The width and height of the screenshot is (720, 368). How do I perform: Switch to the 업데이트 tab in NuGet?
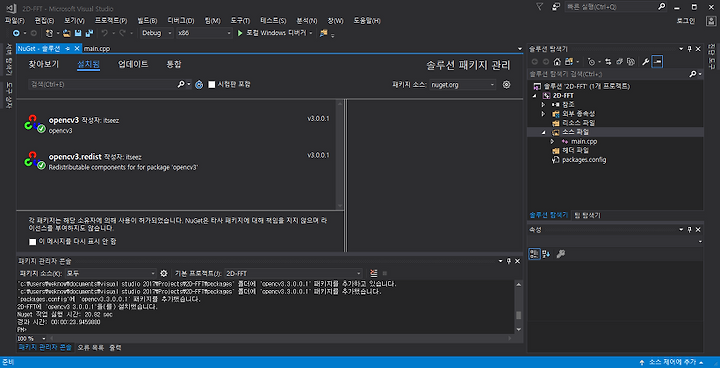tap(133, 64)
